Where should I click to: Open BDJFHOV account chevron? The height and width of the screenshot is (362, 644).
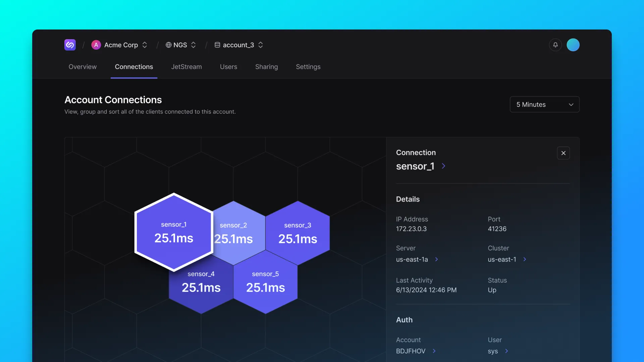pyautogui.click(x=434, y=351)
